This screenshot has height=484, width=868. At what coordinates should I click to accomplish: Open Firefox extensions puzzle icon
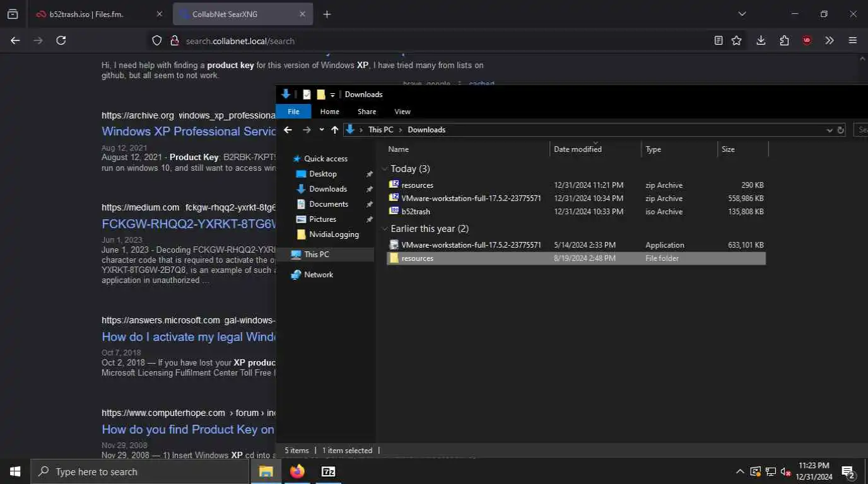784,40
